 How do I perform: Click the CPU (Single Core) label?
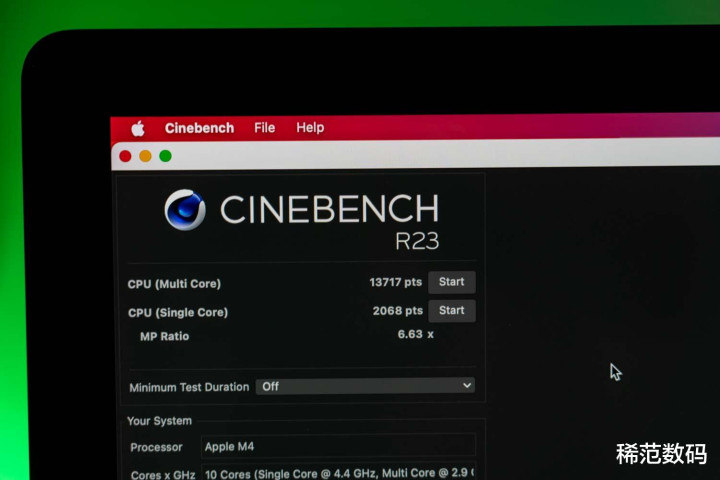point(178,313)
